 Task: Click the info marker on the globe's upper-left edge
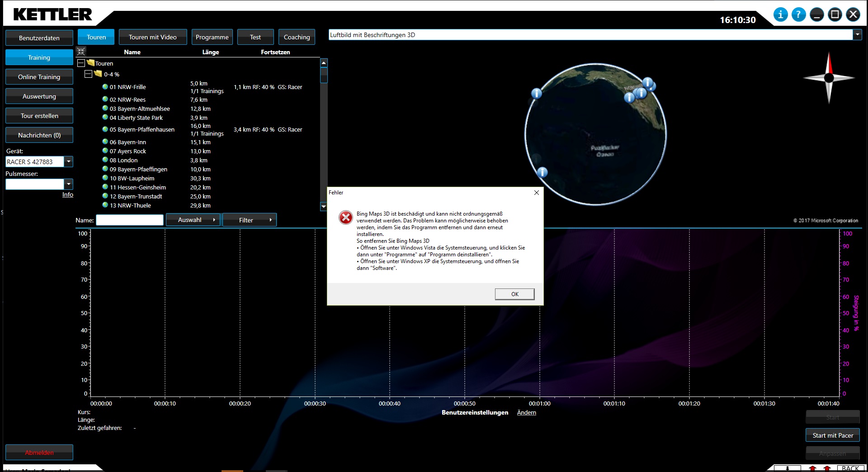pos(537,94)
